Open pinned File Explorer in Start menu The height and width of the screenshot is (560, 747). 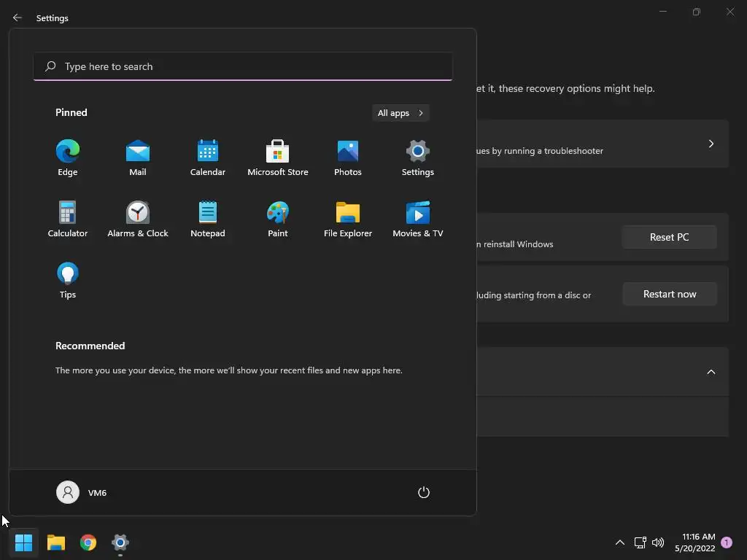(x=348, y=219)
